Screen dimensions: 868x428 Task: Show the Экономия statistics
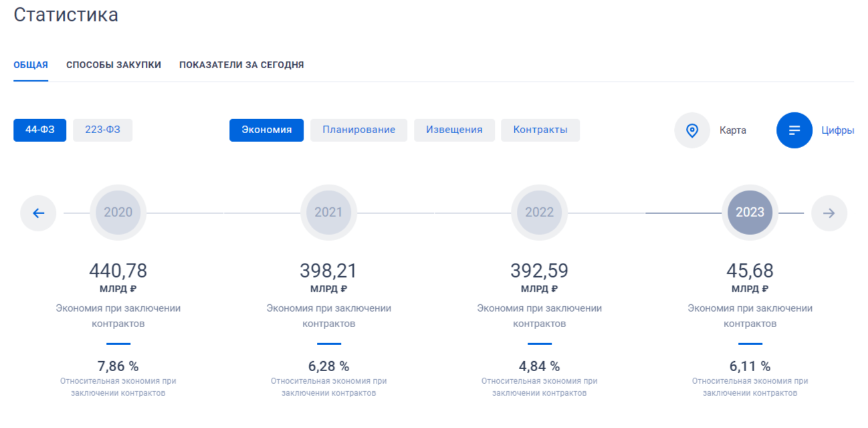(x=267, y=130)
